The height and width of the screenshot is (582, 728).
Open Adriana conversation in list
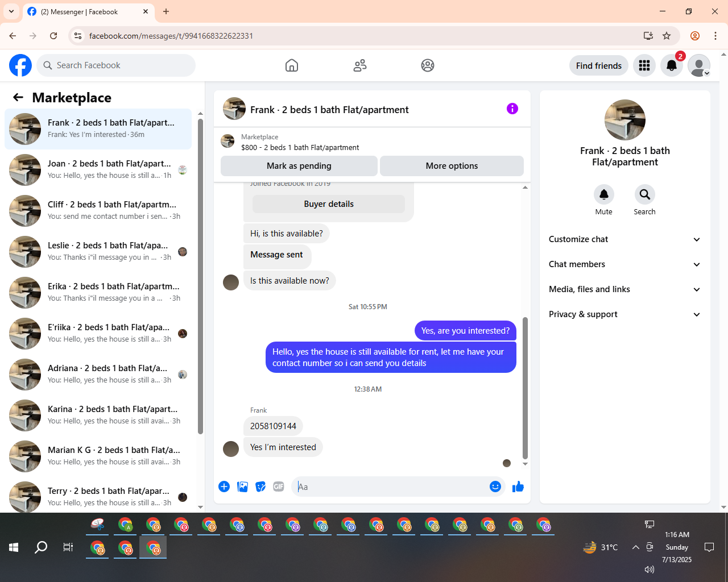(x=98, y=375)
